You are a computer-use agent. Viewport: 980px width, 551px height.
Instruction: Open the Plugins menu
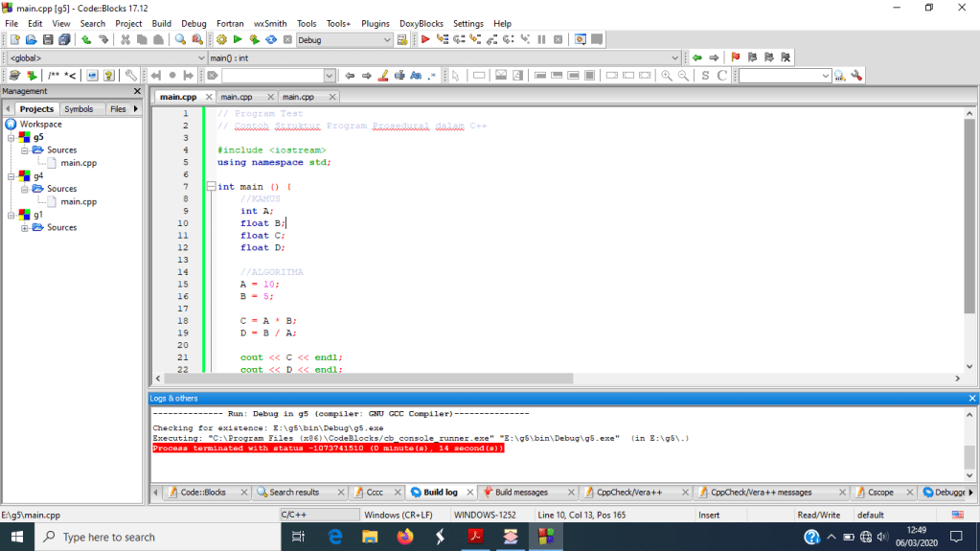tap(375, 23)
